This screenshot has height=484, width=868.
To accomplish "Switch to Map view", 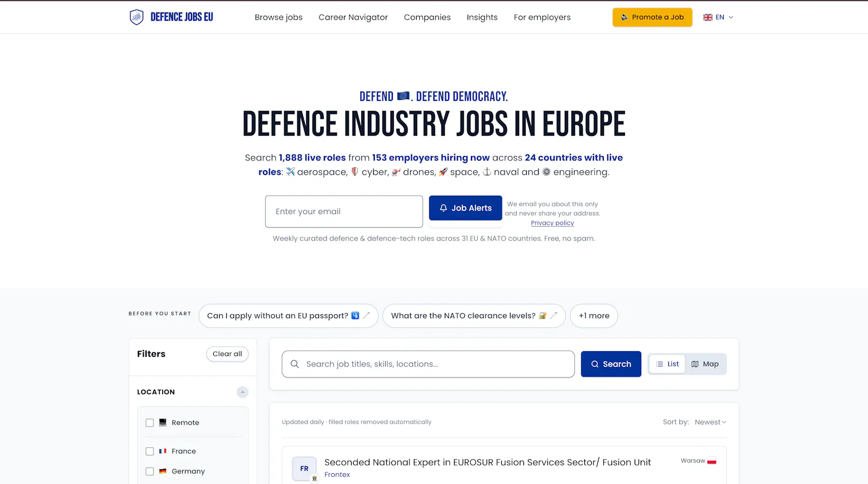I will [705, 364].
